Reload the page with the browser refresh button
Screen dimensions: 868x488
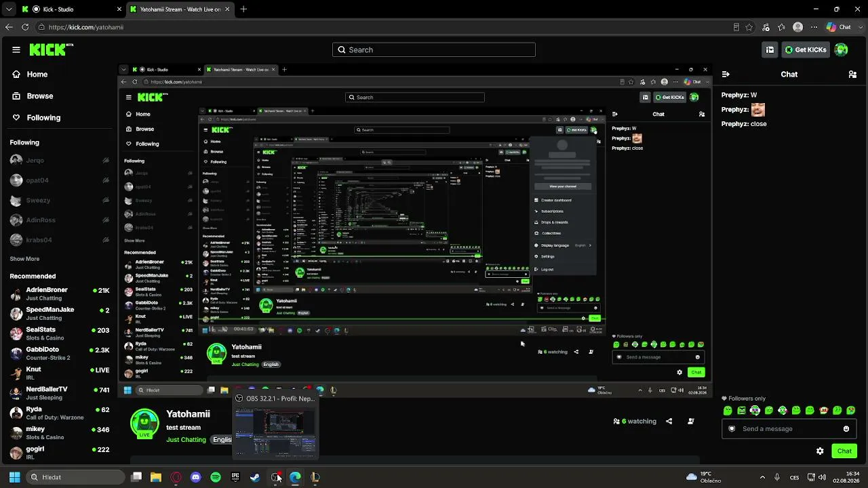pyautogui.click(x=25, y=27)
